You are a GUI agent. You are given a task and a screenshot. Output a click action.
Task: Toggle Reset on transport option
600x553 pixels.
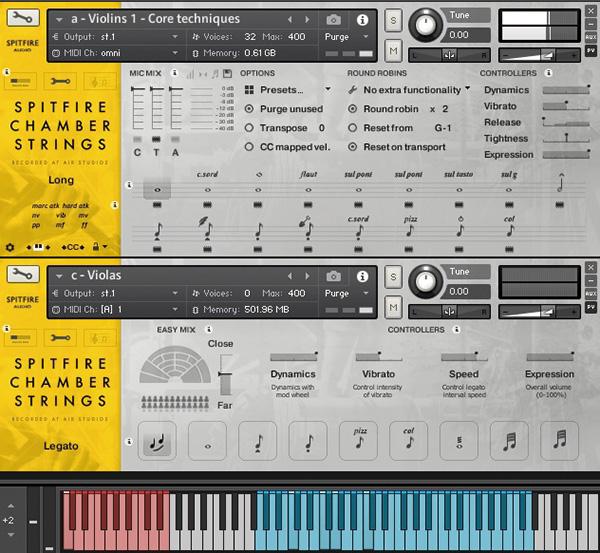[352, 147]
